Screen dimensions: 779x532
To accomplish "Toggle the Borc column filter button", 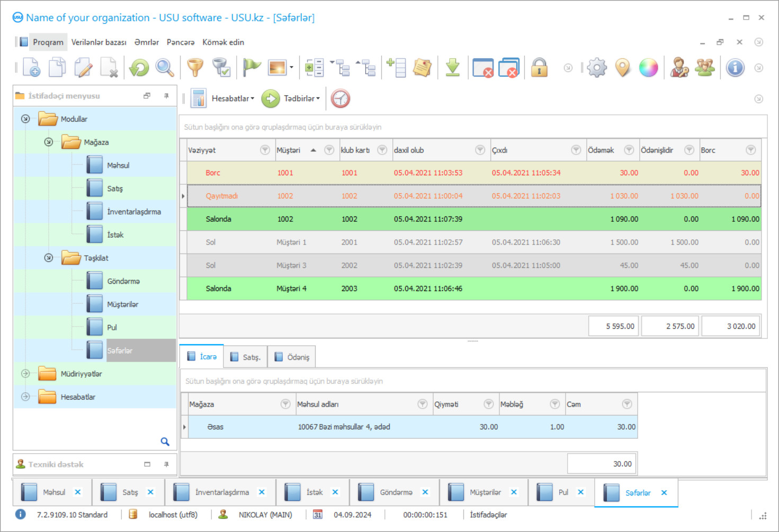I will [x=750, y=150].
